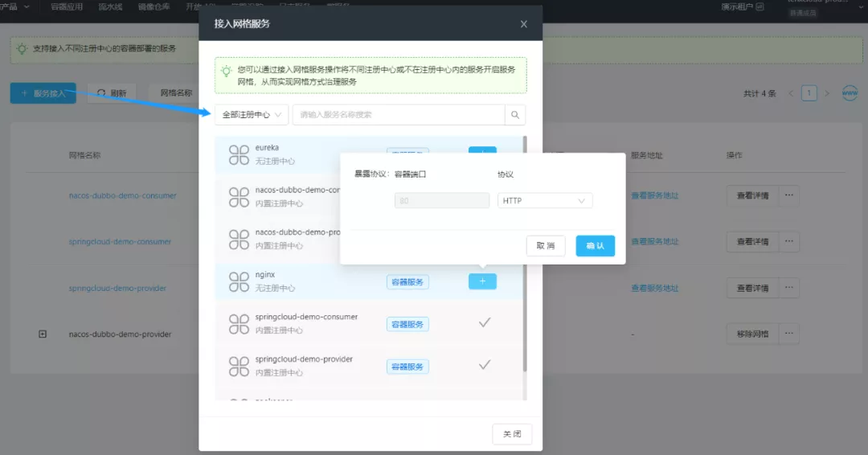Click 查看服务地址 for nacos-dubbo-demo-consumer
The height and width of the screenshot is (455, 868).
pyautogui.click(x=655, y=195)
